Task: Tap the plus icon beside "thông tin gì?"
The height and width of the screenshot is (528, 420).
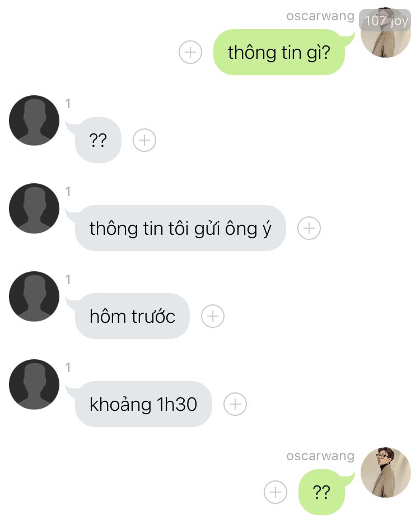Action: point(190,52)
